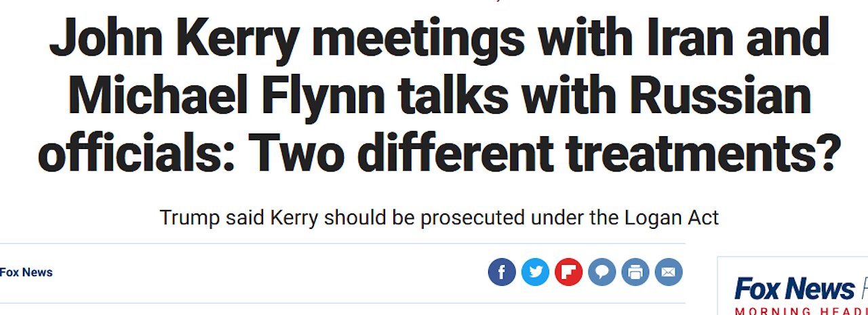The width and height of the screenshot is (868, 315).
Task: Click the subheadline about the Logan Act
Action: point(439,217)
